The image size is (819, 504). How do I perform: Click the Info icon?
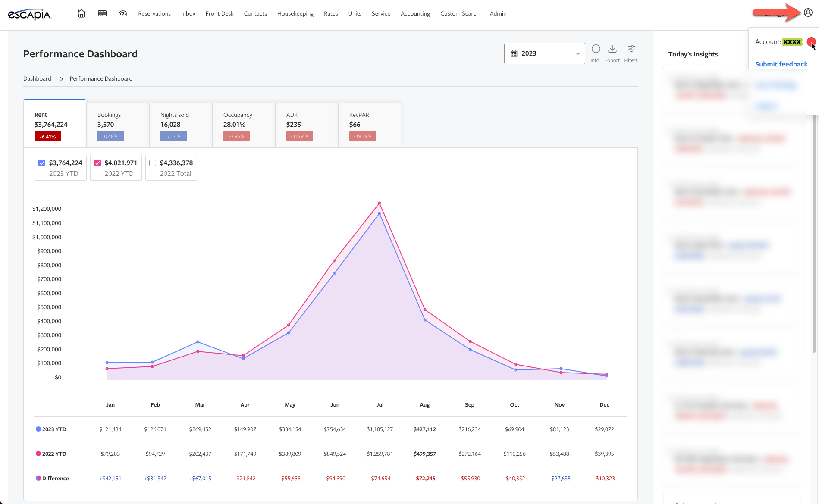coord(595,49)
